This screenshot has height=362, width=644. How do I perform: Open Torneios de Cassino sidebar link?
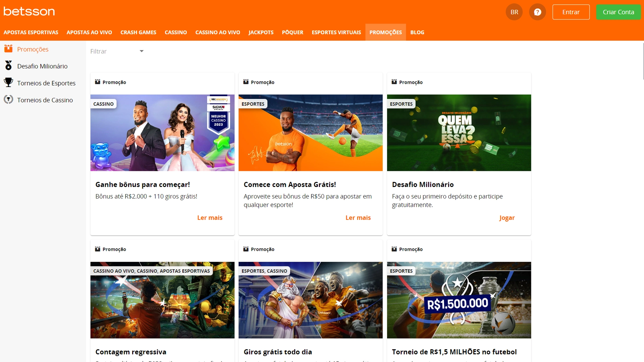[x=45, y=100]
